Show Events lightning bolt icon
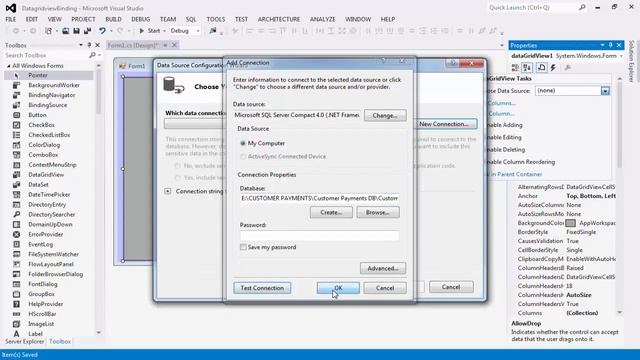This screenshot has height=360, width=640. click(553, 67)
